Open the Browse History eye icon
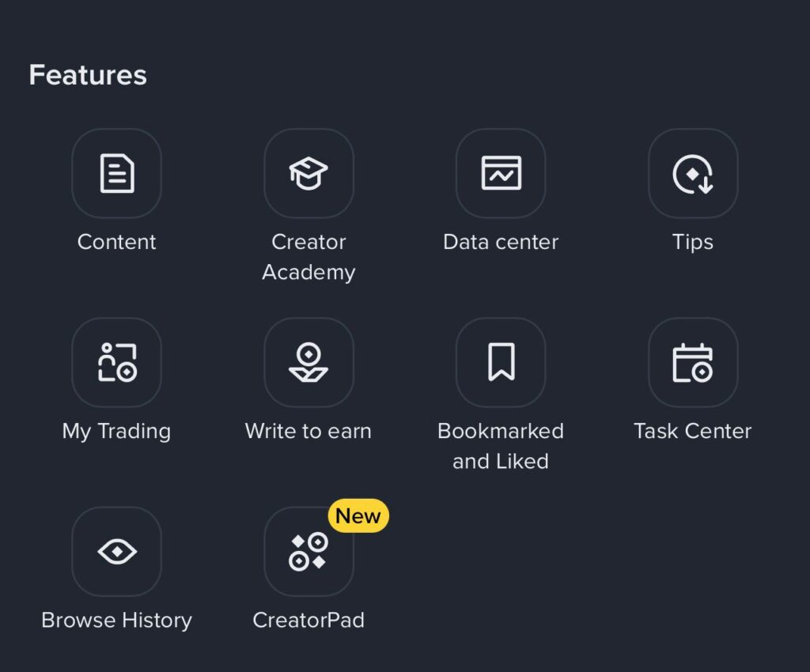 [x=117, y=551]
